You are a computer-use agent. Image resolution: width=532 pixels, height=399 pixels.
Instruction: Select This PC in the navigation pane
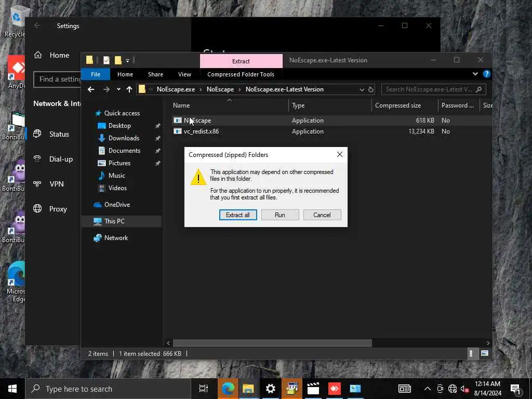[114, 221]
